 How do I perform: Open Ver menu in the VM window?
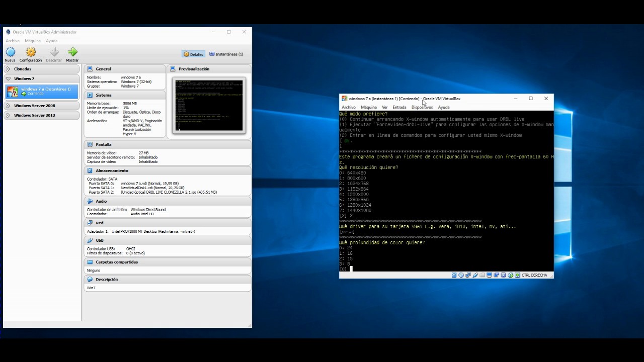pyautogui.click(x=385, y=107)
